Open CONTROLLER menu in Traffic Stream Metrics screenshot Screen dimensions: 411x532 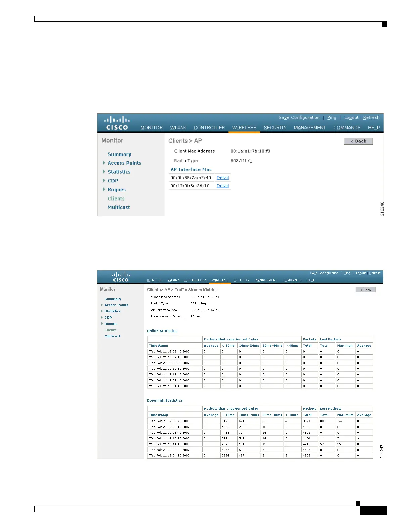pyautogui.click(x=195, y=280)
